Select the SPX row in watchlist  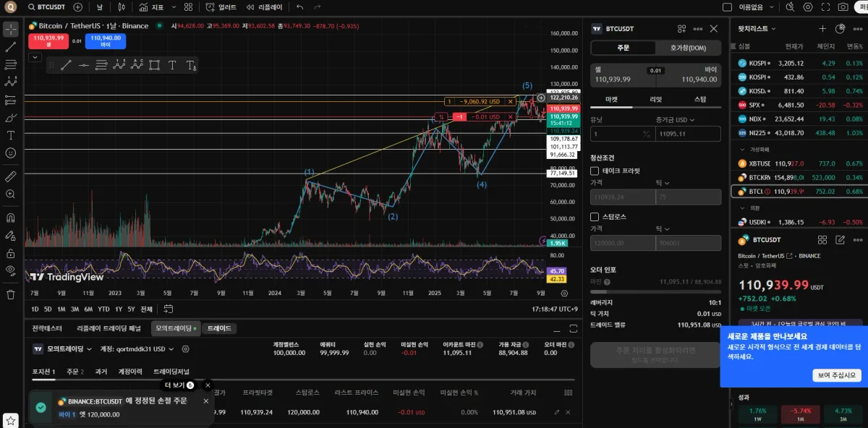coord(799,105)
